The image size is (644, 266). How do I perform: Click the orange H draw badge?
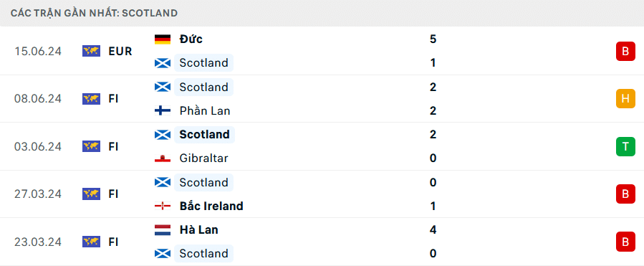point(625,99)
